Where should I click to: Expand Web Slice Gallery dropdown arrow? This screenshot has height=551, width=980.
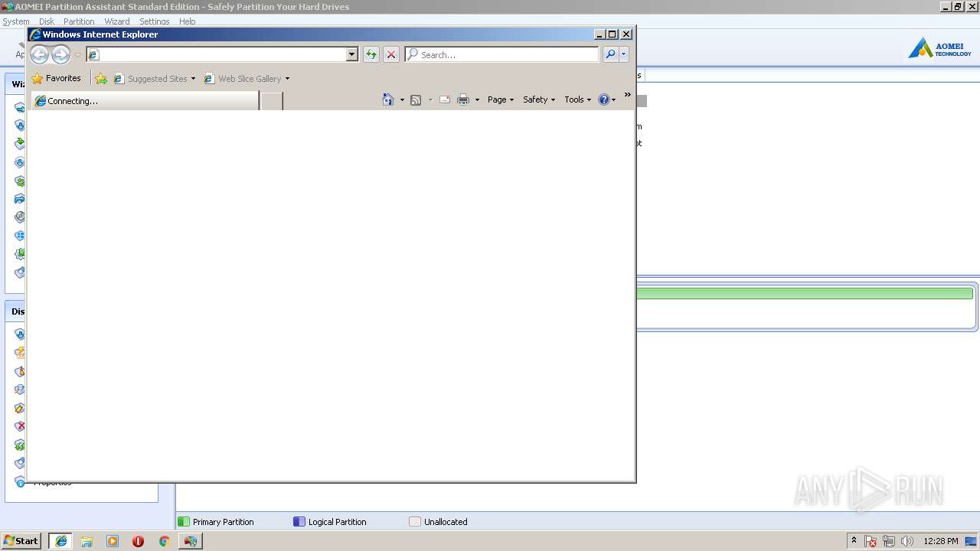pos(287,79)
